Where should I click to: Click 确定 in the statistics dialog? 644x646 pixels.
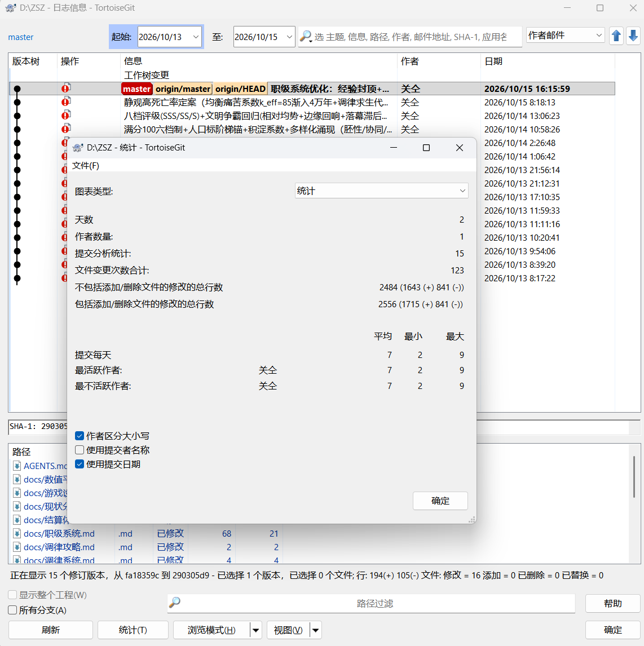tap(440, 501)
